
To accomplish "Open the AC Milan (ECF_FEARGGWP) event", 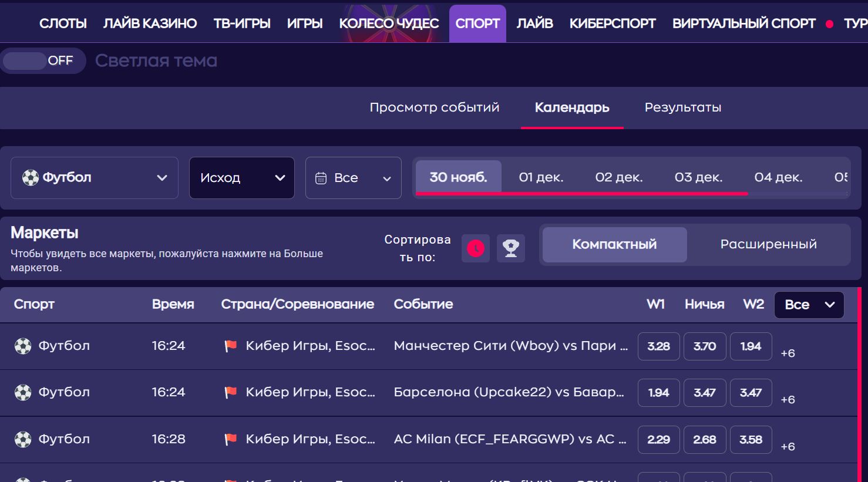I will point(510,439).
